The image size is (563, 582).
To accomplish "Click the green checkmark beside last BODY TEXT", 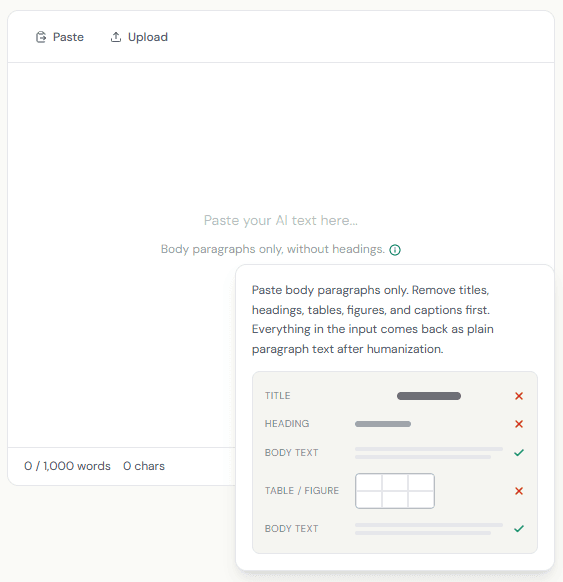I will 519,529.
